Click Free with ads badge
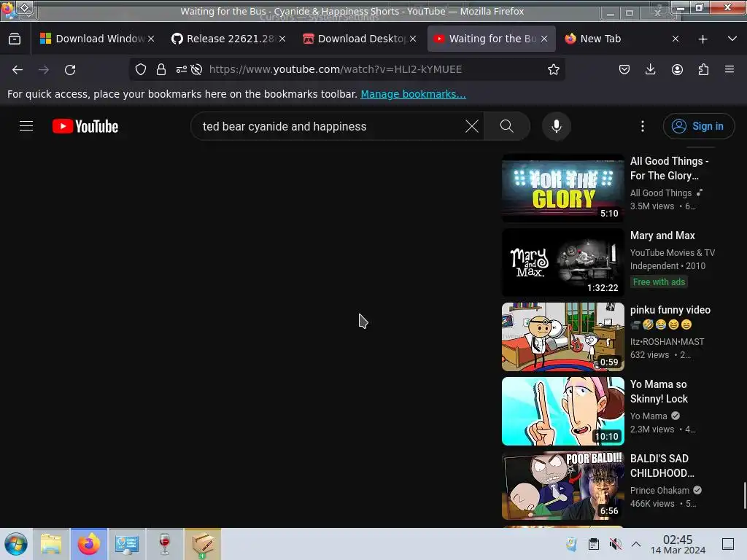The image size is (747, 560). [x=659, y=282]
